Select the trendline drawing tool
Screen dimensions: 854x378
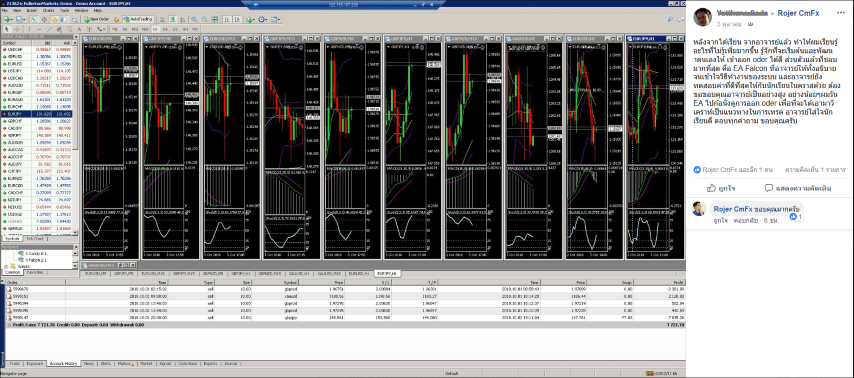click(x=49, y=29)
